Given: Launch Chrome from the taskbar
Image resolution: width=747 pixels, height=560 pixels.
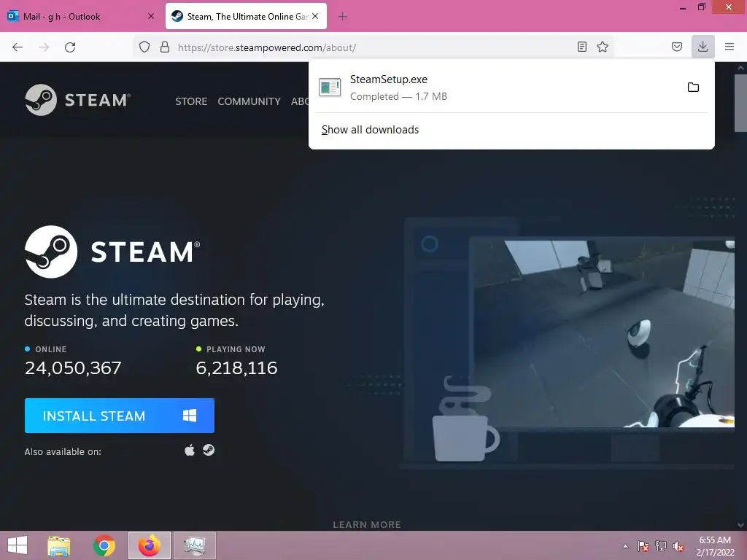Looking at the screenshot, I should [x=104, y=545].
